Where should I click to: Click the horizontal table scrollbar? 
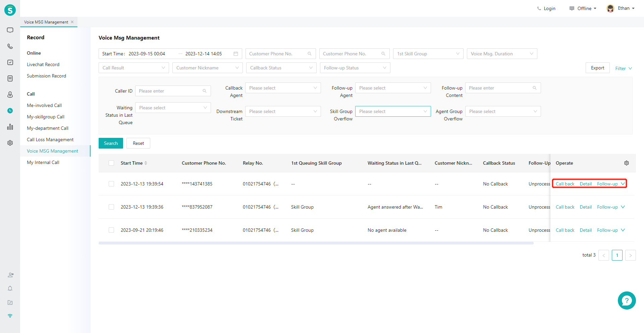click(316, 243)
